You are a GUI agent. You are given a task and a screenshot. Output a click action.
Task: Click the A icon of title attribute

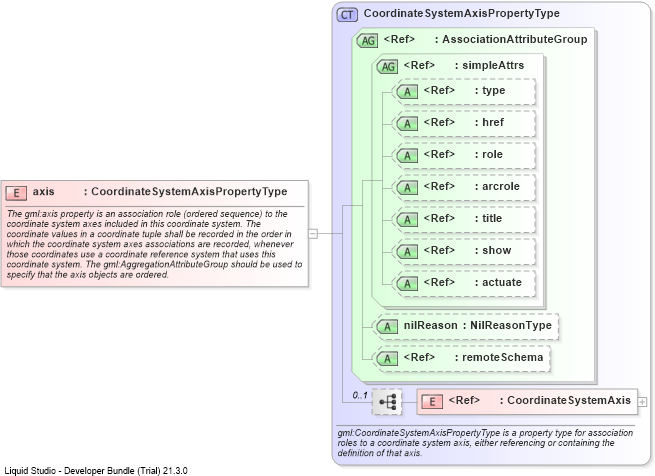click(407, 220)
